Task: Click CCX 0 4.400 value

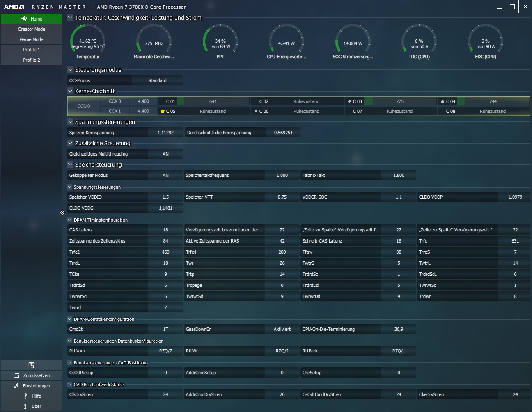Action: (x=143, y=101)
